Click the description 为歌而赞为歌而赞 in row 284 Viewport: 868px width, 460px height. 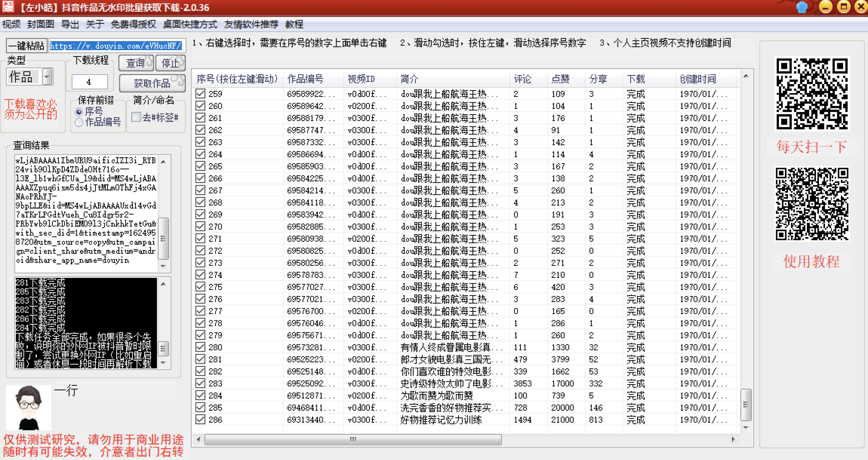point(437,396)
